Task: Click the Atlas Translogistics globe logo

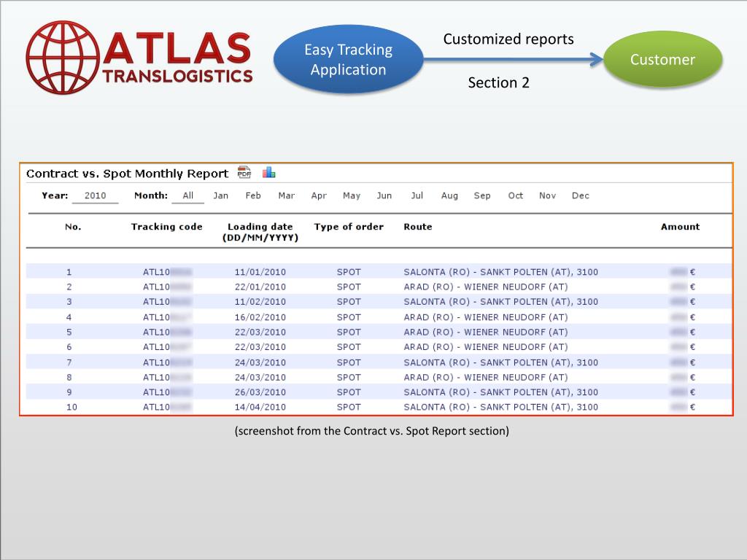Action: (x=63, y=58)
